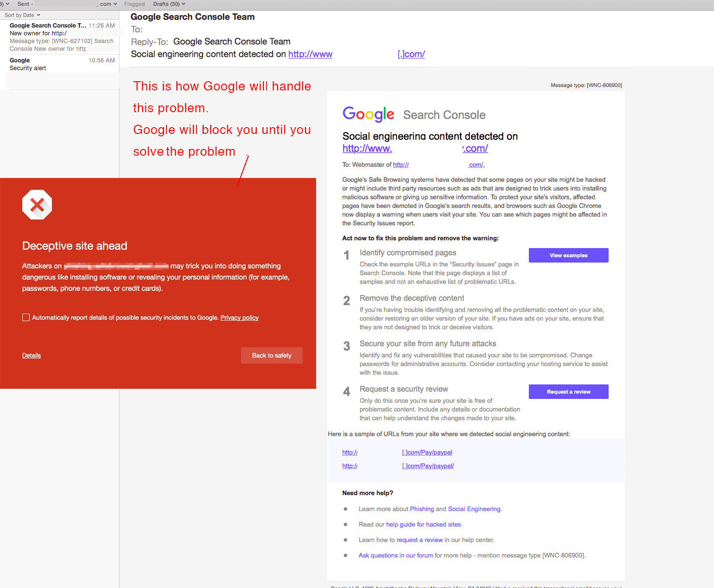The image size is (714, 588).
Task: Open the Details link on warning page
Action: coord(31,355)
